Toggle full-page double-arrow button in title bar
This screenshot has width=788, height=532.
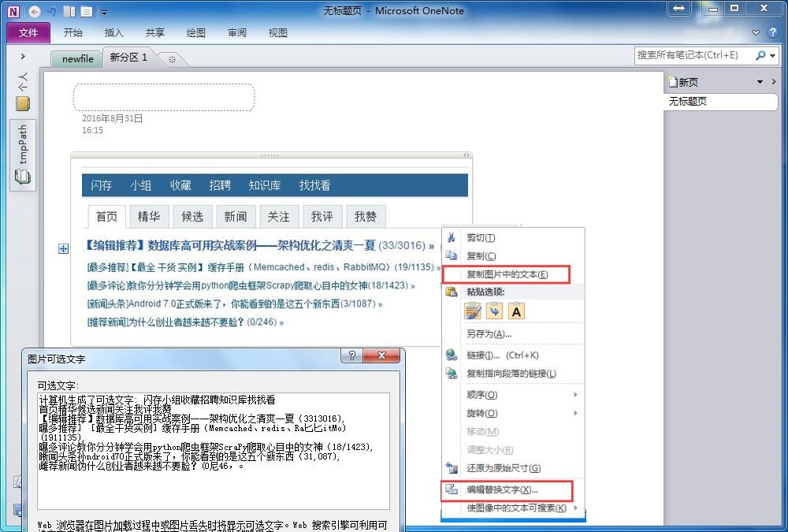678,9
